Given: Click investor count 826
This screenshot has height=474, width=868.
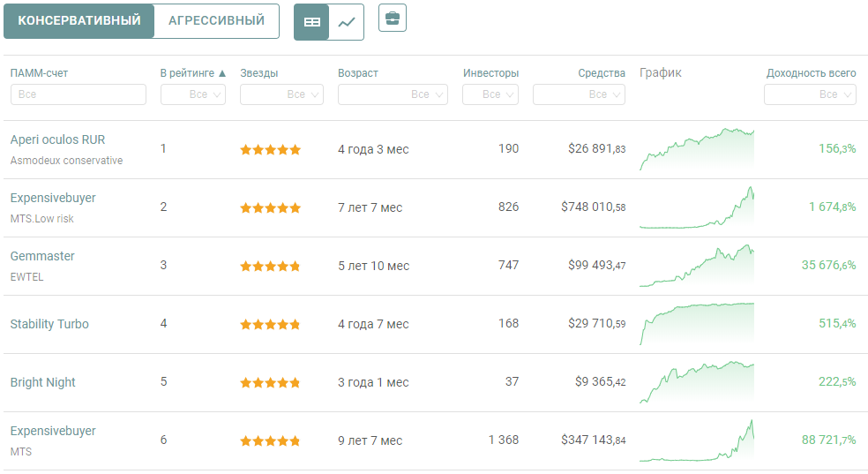Looking at the screenshot, I should (508, 207).
